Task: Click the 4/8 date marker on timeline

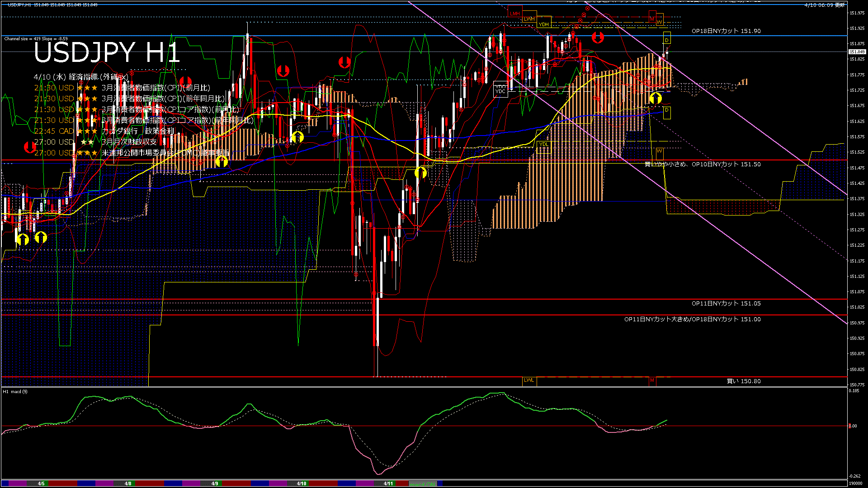Action: pyautogui.click(x=128, y=483)
